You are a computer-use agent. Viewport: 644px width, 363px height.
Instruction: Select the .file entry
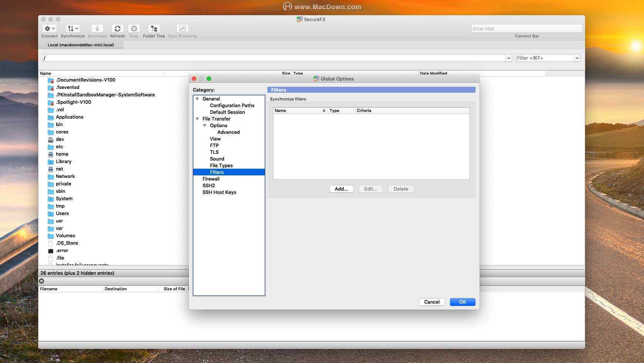click(60, 258)
